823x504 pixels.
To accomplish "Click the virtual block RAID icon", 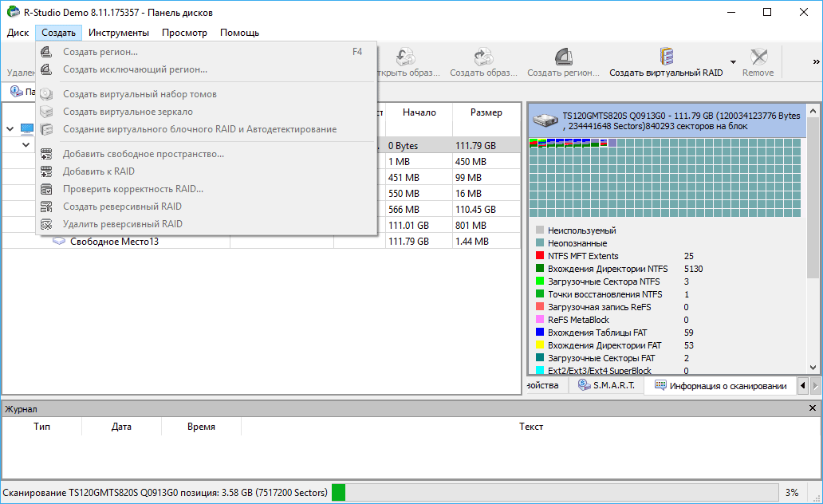I will tap(46, 129).
